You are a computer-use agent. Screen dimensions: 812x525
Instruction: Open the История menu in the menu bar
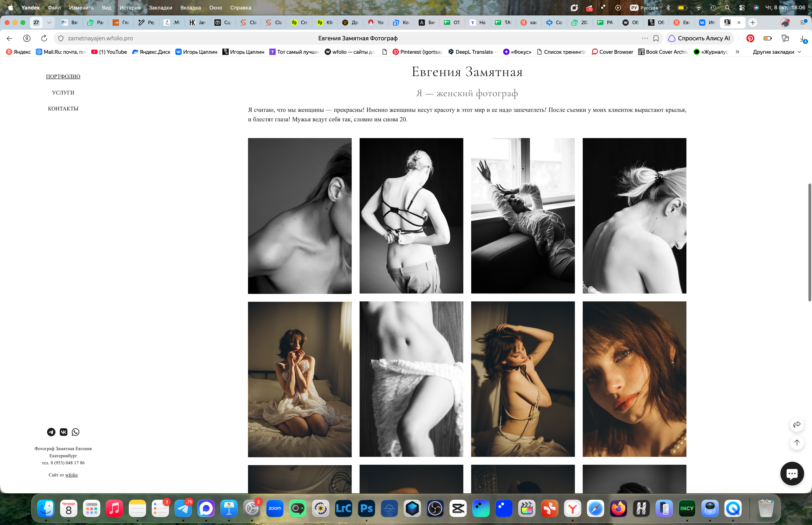click(x=130, y=8)
